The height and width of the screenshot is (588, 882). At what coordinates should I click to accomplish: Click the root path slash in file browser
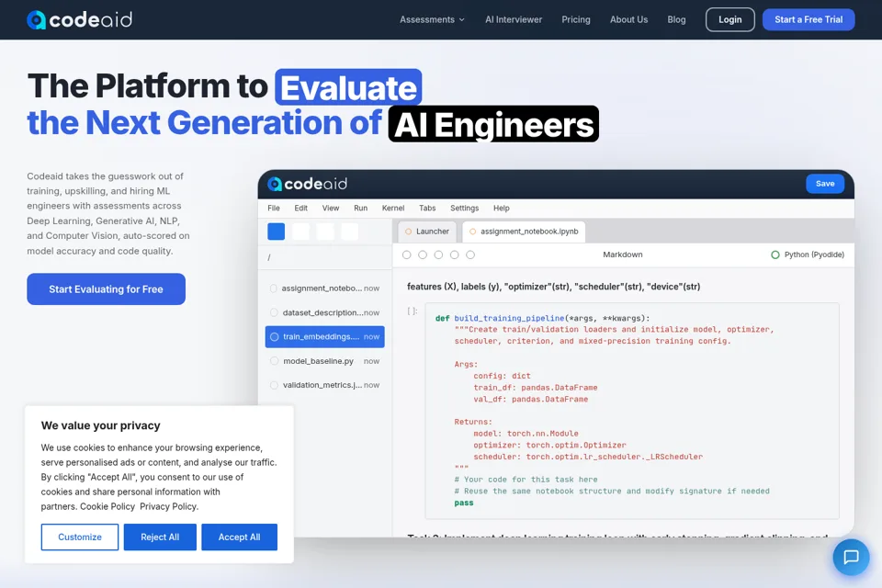point(269,257)
